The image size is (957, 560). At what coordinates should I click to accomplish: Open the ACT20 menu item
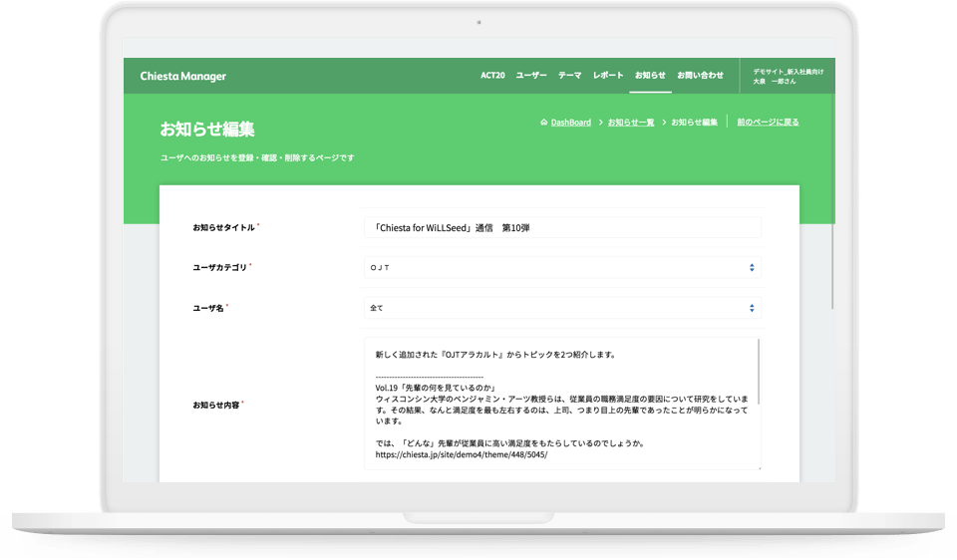(x=492, y=75)
